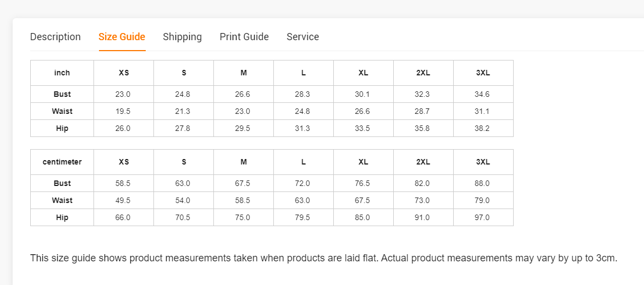Select XS column header in inch table
Screen dimensions: 644x285
pyautogui.click(x=124, y=73)
